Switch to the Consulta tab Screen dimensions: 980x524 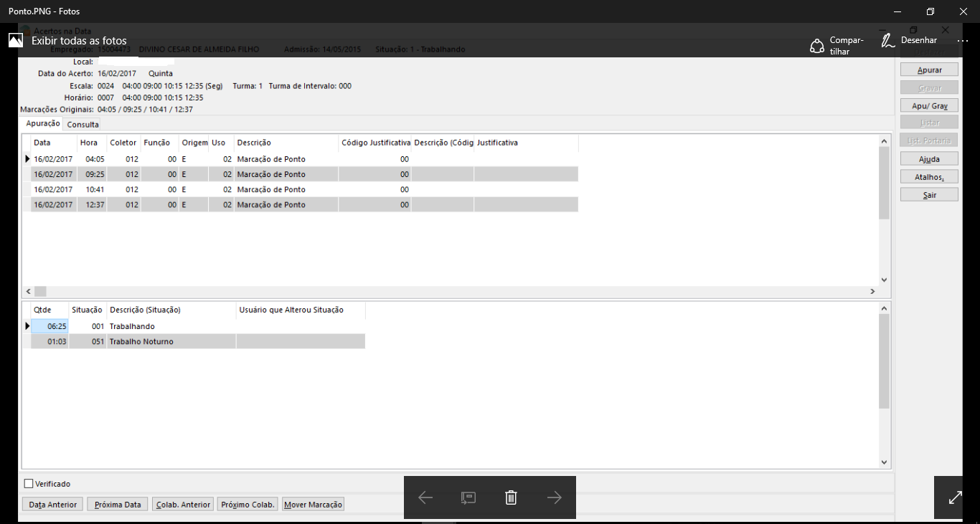pos(83,125)
